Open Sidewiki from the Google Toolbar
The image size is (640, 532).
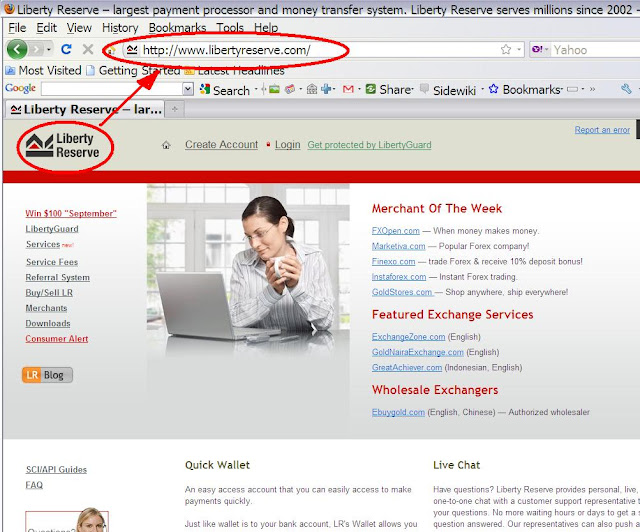click(448, 90)
